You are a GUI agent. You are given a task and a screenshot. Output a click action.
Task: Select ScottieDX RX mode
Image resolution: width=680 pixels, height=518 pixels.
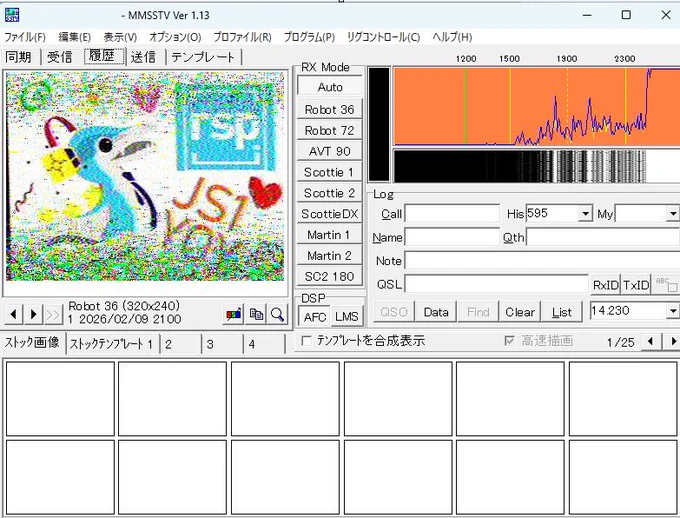coord(330,214)
